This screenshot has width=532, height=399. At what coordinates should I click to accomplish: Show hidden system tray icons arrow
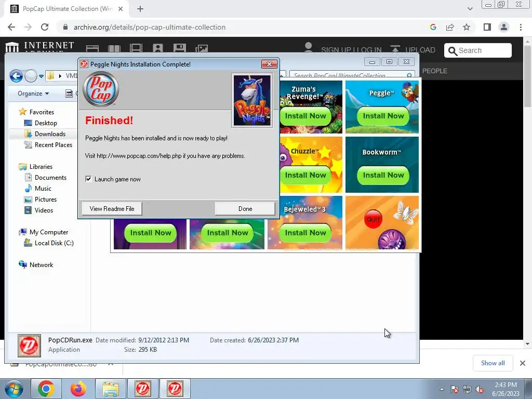pyautogui.click(x=442, y=389)
